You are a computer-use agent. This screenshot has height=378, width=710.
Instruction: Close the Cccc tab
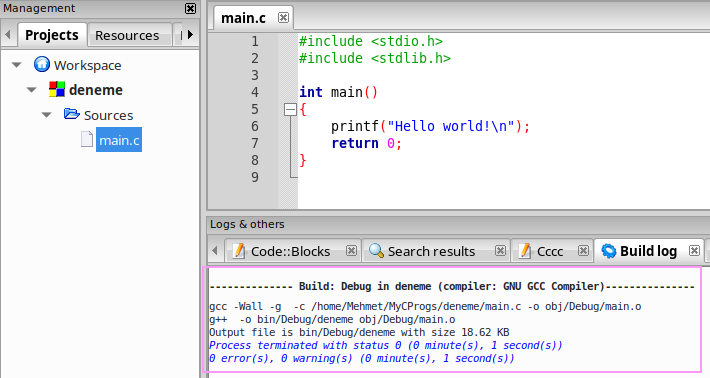tap(584, 250)
